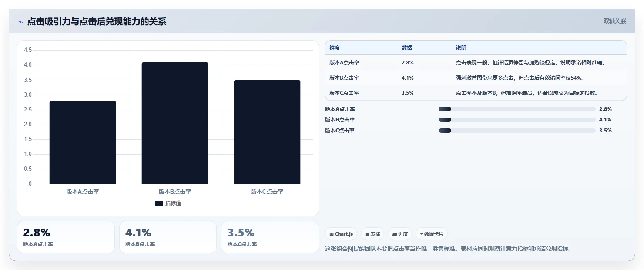Screen dimensions: 644x270
Task: Click the 版本C点击率 progress bar
Action: click(x=517, y=131)
